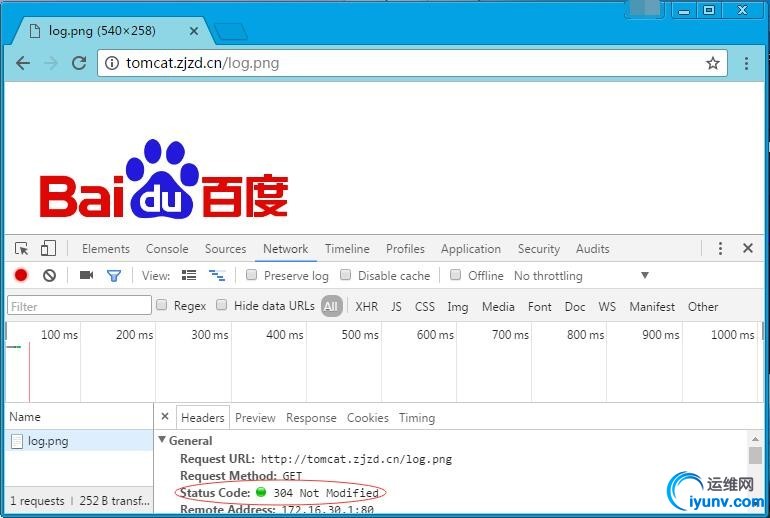Close the log.png browser tab

pyautogui.click(x=193, y=31)
